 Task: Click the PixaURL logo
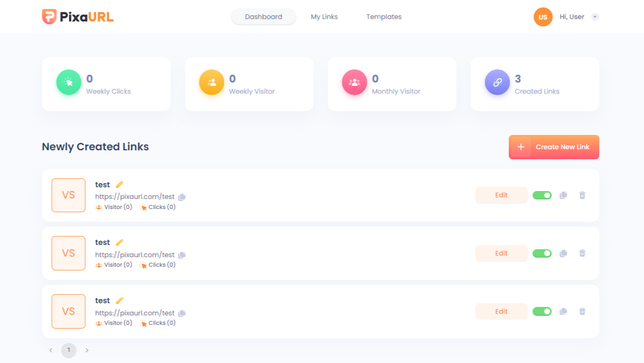coord(78,16)
